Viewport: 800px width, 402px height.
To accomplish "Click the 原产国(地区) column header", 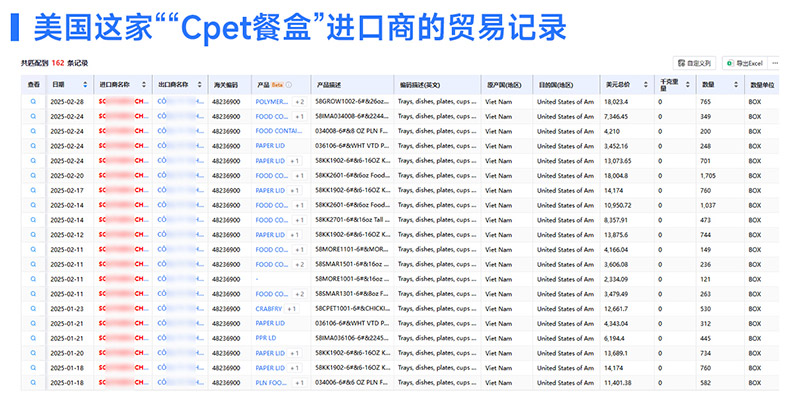I will [x=504, y=85].
